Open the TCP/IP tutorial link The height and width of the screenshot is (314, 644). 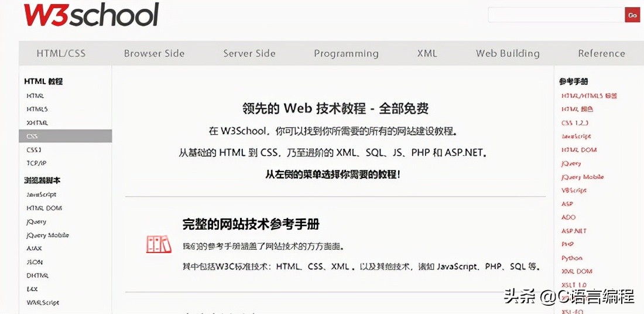(x=36, y=163)
